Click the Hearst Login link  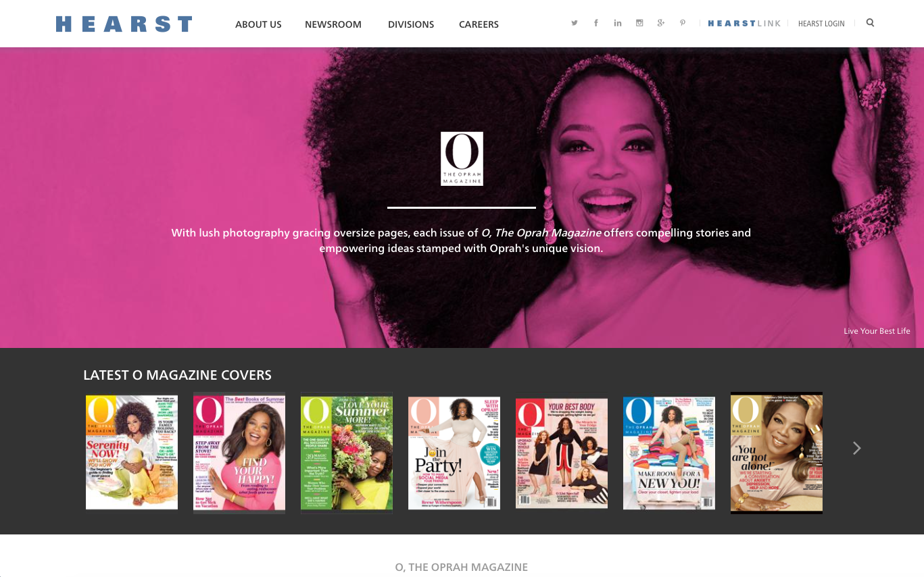pyautogui.click(x=821, y=24)
